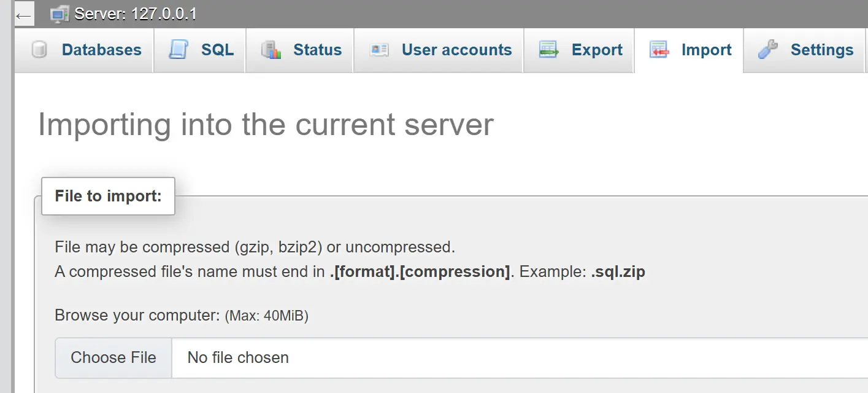868x393 pixels.
Task: Open the Databases tab
Action: point(101,50)
